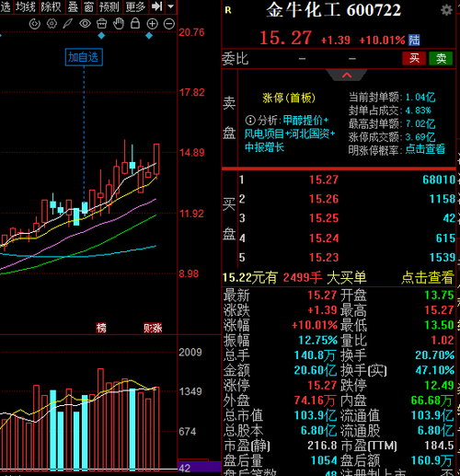Image resolution: width=460 pixels, height=476 pixels.
Task: Select buy level 3 price 15.25
Action: (324, 218)
